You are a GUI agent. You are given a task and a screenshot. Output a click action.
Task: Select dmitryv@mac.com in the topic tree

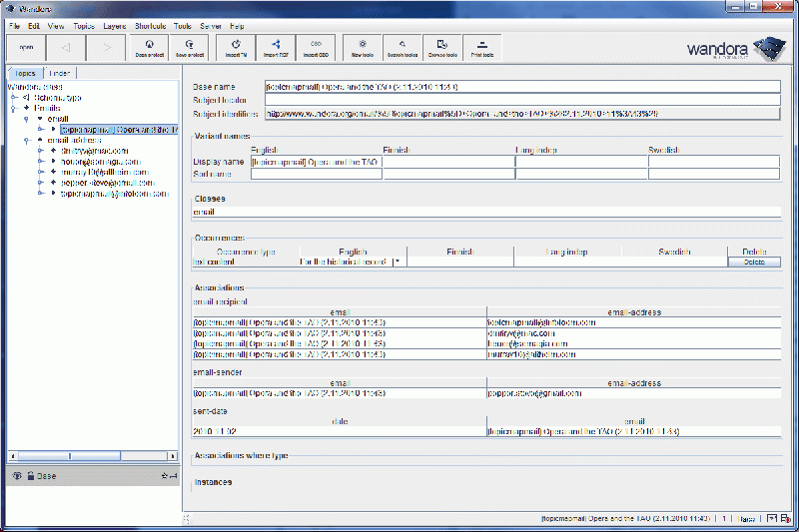(95, 151)
